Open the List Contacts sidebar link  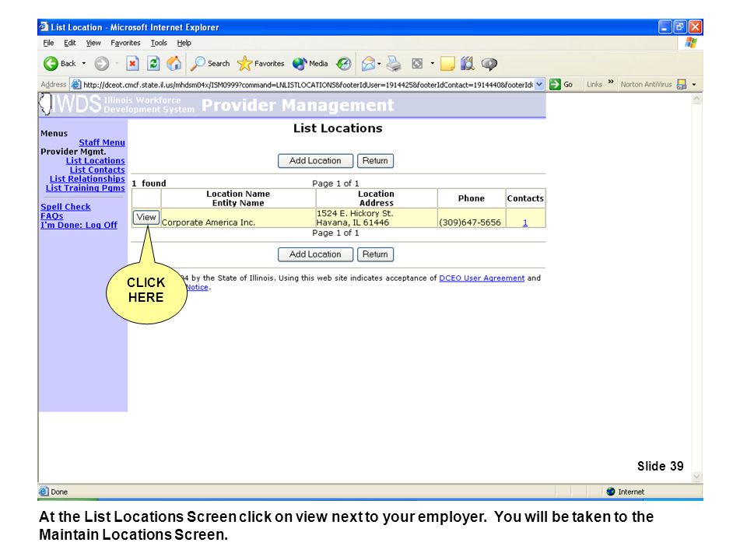[97, 170]
